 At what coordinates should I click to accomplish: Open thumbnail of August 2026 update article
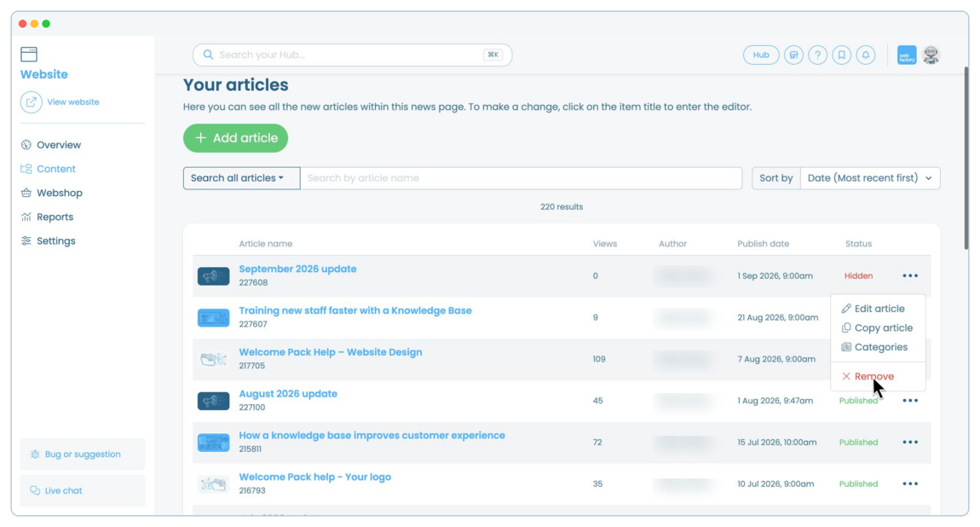point(213,401)
